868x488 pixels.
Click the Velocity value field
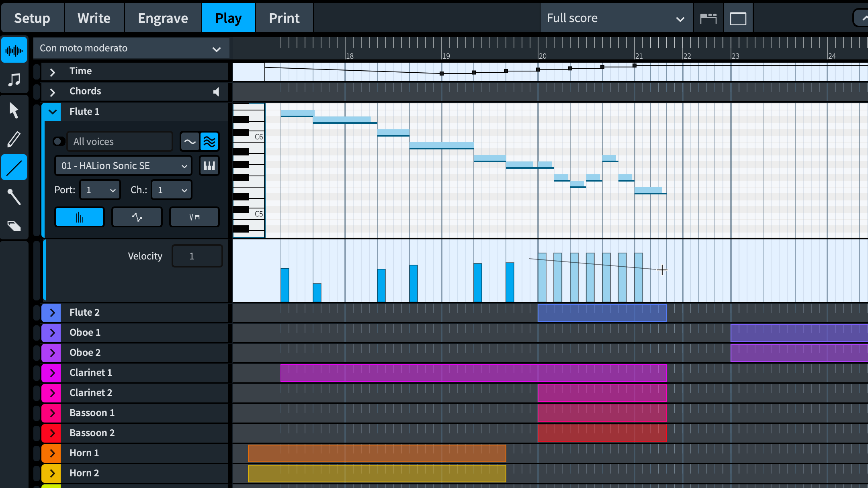197,256
